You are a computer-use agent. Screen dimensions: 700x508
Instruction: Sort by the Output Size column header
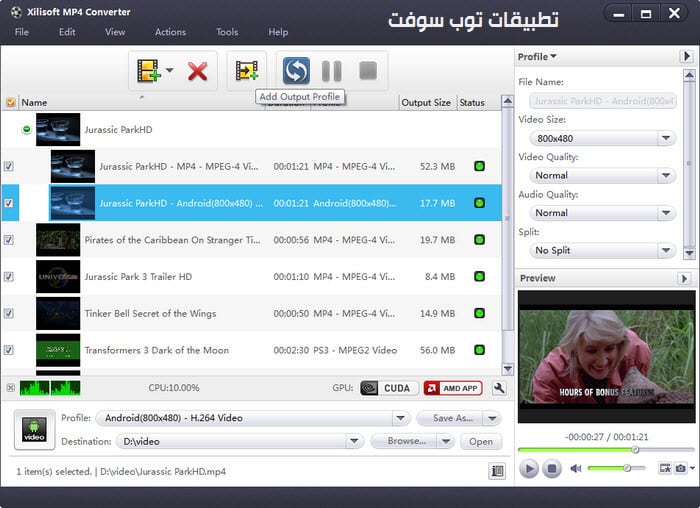(x=426, y=103)
